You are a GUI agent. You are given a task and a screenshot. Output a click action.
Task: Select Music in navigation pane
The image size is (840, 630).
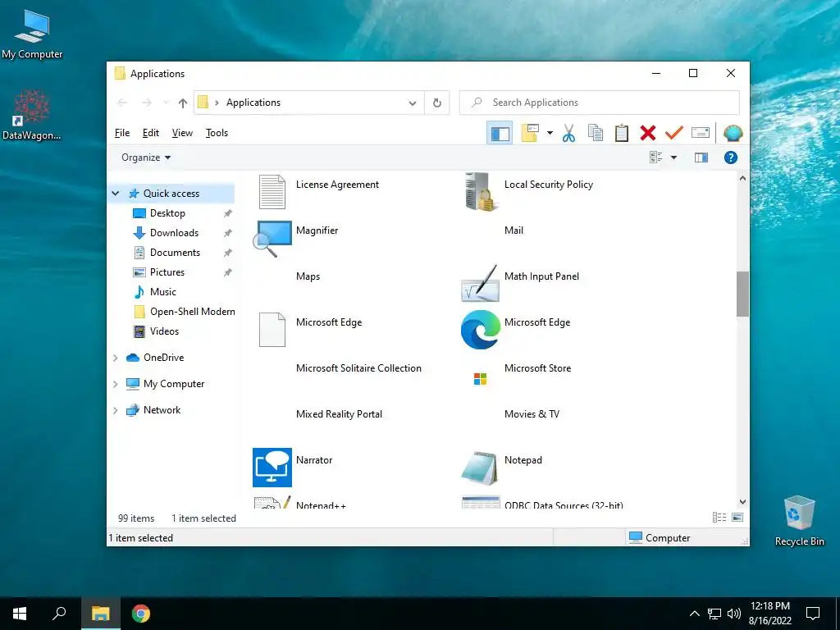163,292
